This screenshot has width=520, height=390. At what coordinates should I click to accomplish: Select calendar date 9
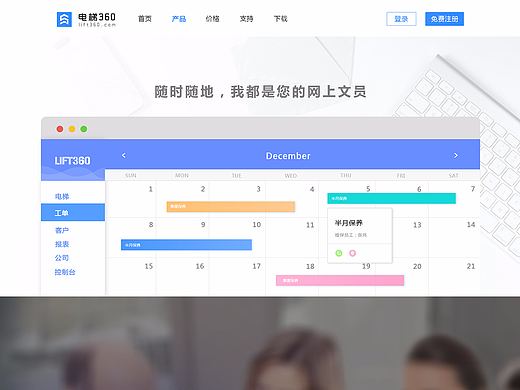[203, 225]
